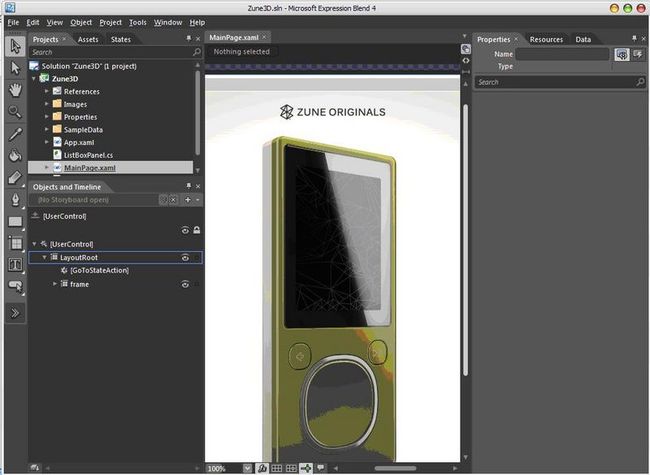Expand the frame element
The height and width of the screenshot is (475, 650).
pyautogui.click(x=54, y=284)
